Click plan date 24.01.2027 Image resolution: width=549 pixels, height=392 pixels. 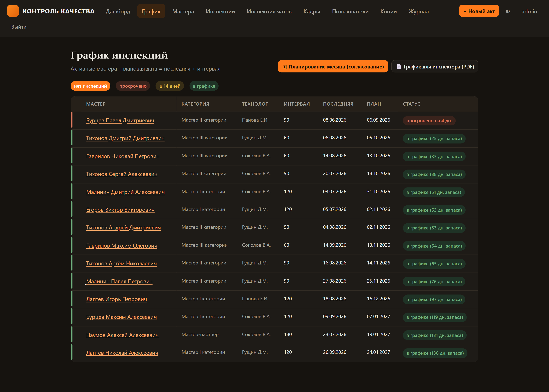(x=378, y=352)
